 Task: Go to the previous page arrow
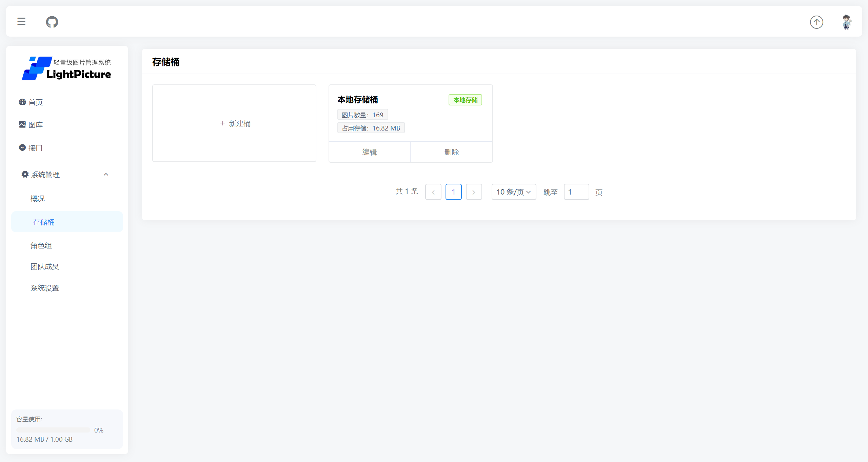click(433, 192)
